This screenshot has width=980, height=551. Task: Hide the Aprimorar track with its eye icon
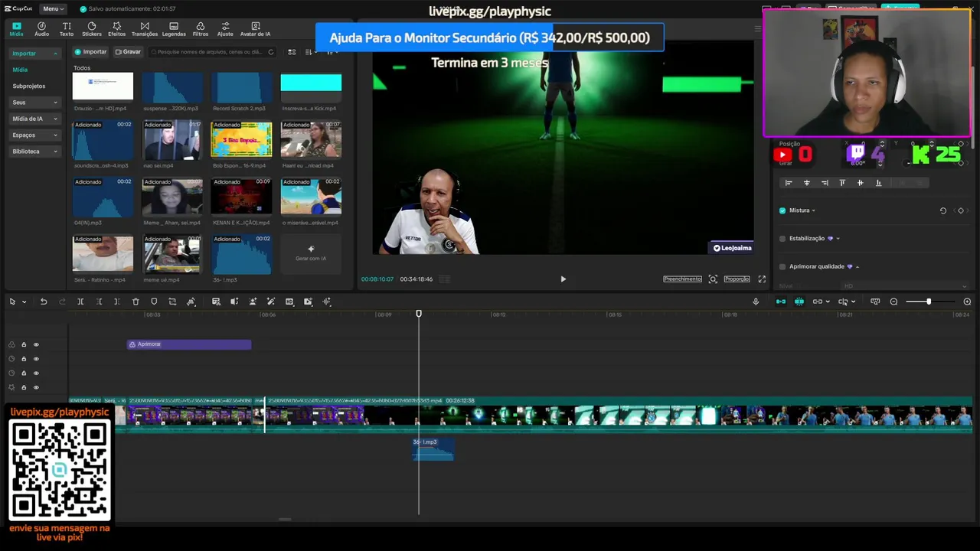pos(36,344)
